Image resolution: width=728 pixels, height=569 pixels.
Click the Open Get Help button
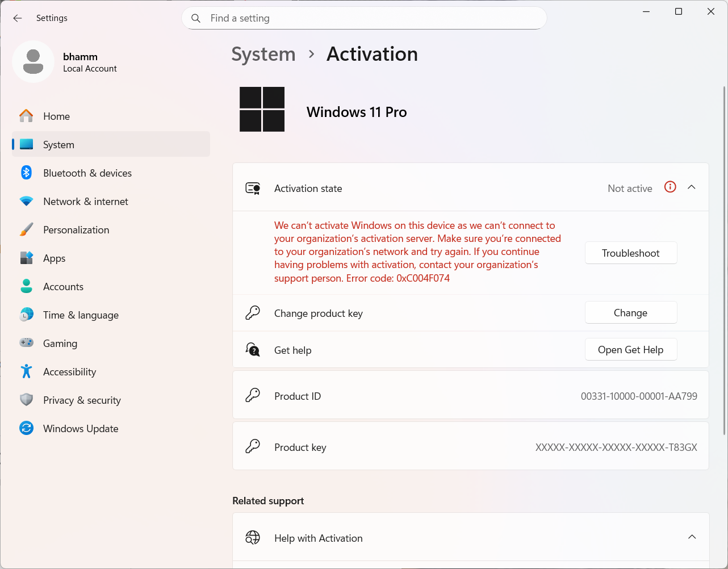click(x=631, y=350)
